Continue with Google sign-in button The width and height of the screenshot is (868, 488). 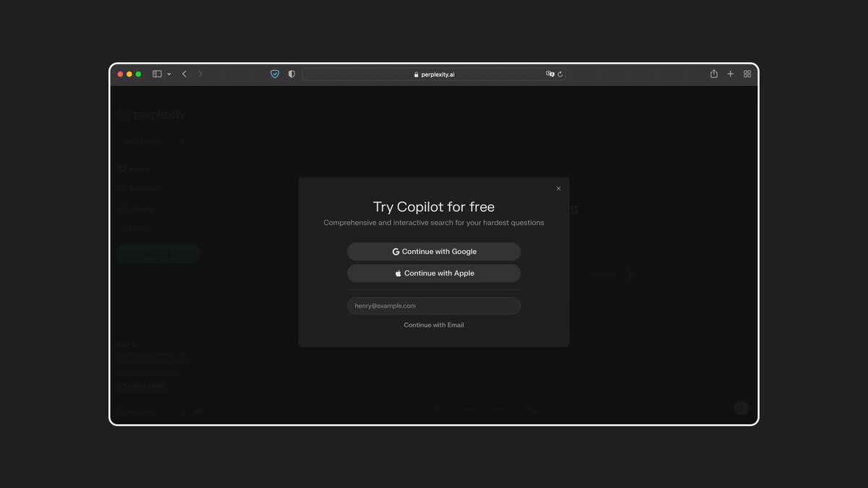(x=434, y=252)
